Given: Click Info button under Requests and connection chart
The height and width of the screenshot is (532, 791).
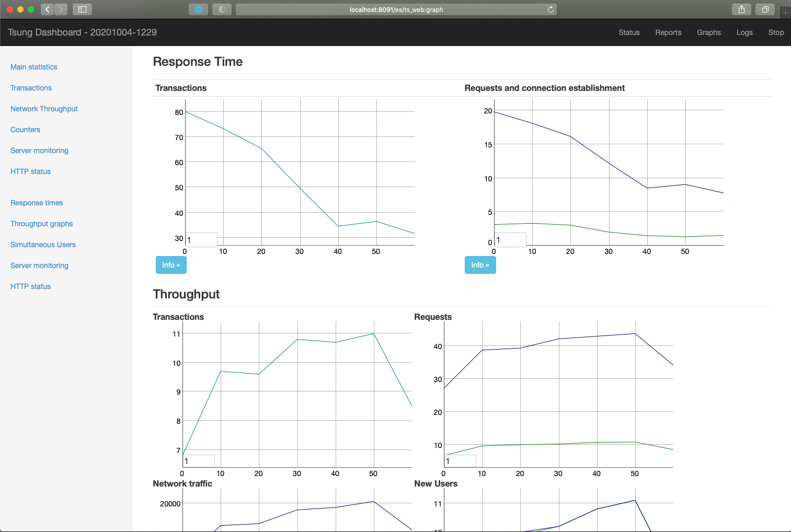Looking at the screenshot, I should coord(480,265).
